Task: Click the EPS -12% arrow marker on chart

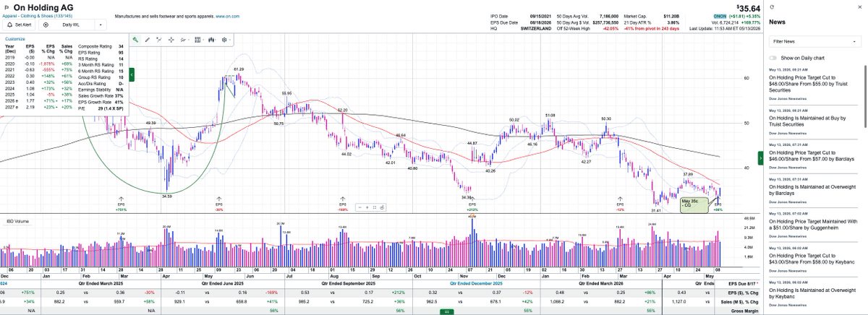Action: [x=619, y=203]
